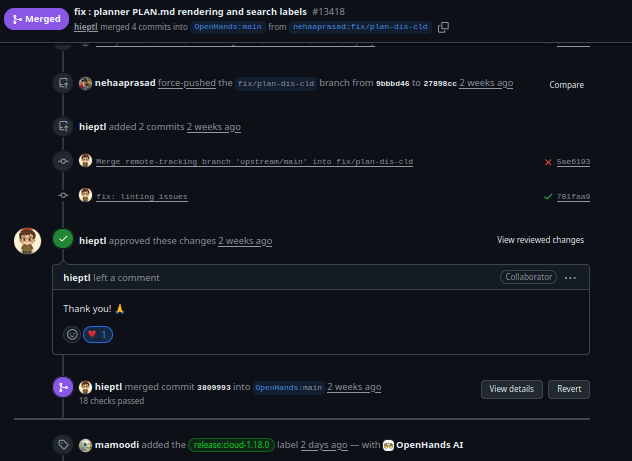Image resolution: width=632 pixels, height=461 pixels.
Task: Click timestamp on approved these changes row
Action: click(245, 241)
